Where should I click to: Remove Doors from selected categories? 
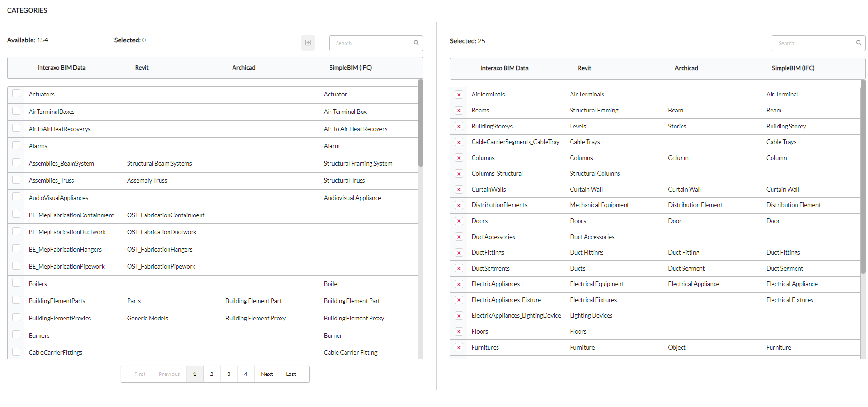(x=459, y=221)
